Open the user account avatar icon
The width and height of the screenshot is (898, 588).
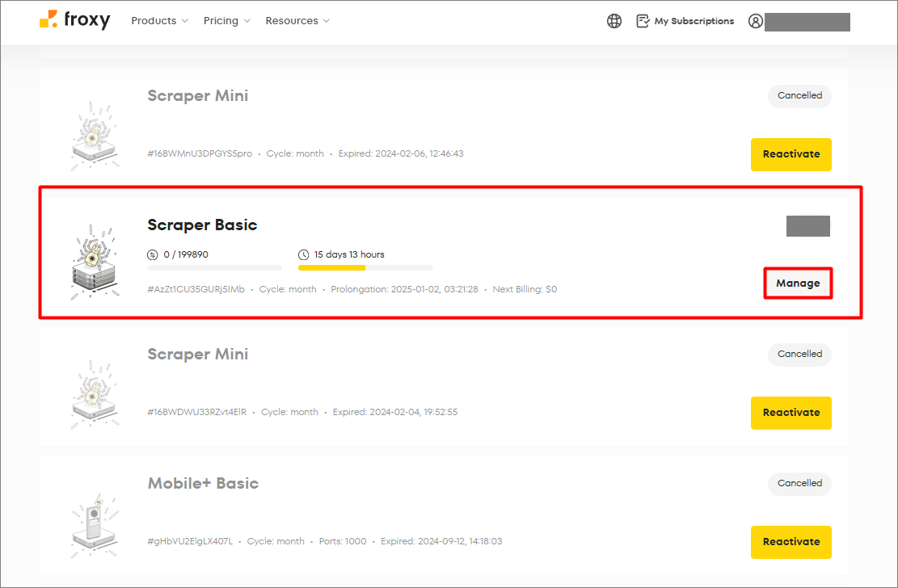pyautogui.click(x=756, y=21)
